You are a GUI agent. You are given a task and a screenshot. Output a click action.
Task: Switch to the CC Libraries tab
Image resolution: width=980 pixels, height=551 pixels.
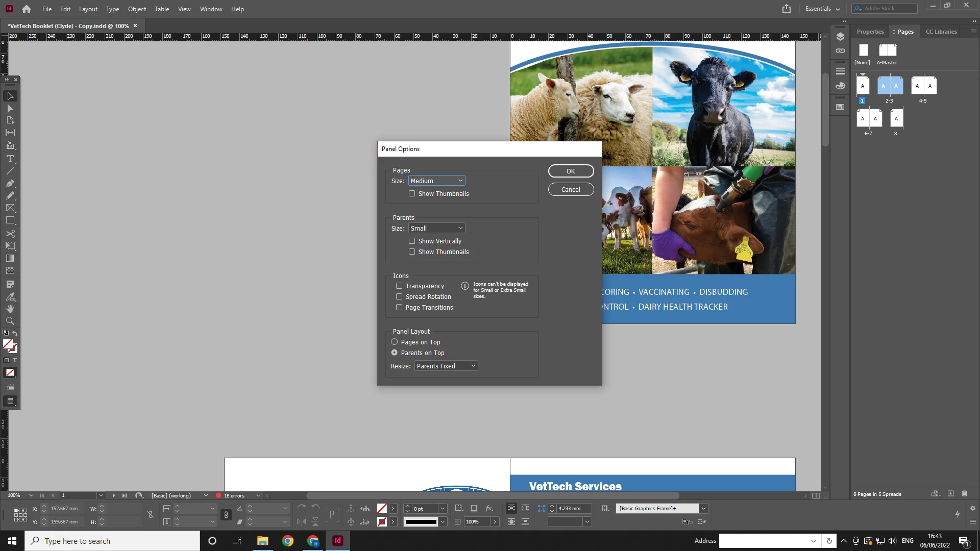(x=941, y=32)
